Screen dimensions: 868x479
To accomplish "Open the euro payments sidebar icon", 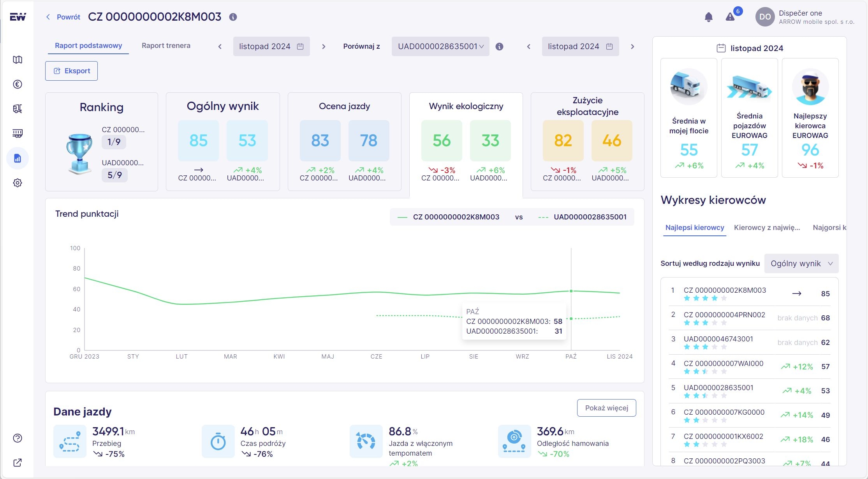I will click(x=18, y=84).
